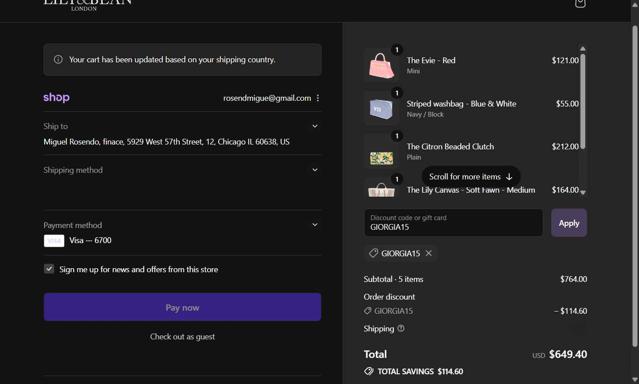Image resolution: width=639 pixels, height=384 pixels.
Task: Open the three-dot menu beside the email
Action: tap(318, 98)
